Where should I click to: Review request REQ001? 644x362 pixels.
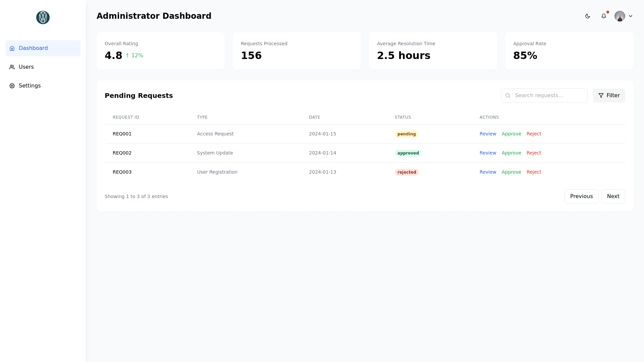(x=488, y=134)
